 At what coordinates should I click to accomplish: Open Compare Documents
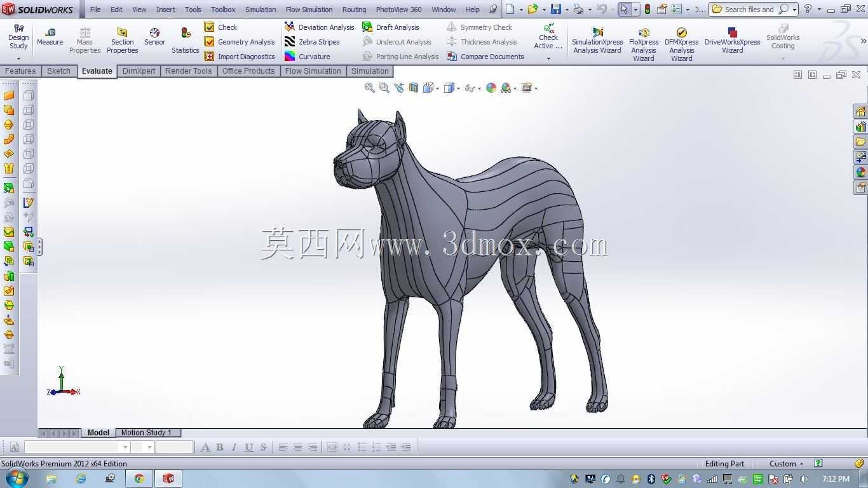point(485,56)
